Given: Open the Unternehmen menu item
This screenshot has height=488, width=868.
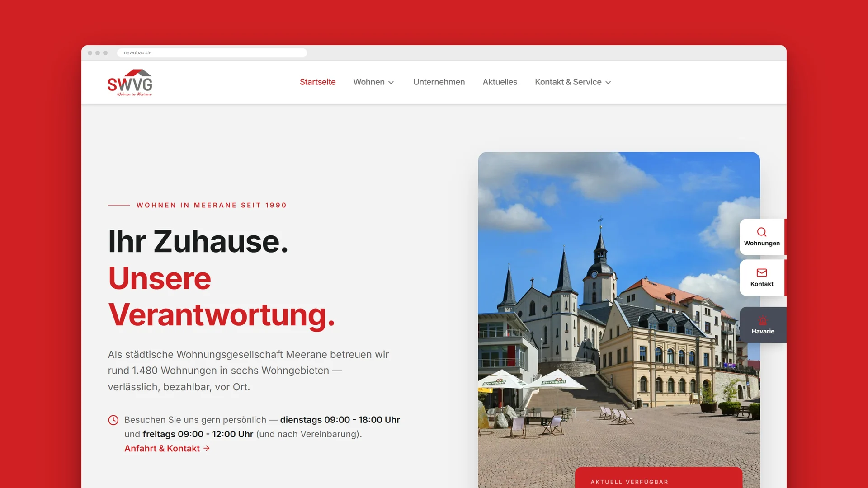Looking at the screenshot, I should [x=439, y=82].
